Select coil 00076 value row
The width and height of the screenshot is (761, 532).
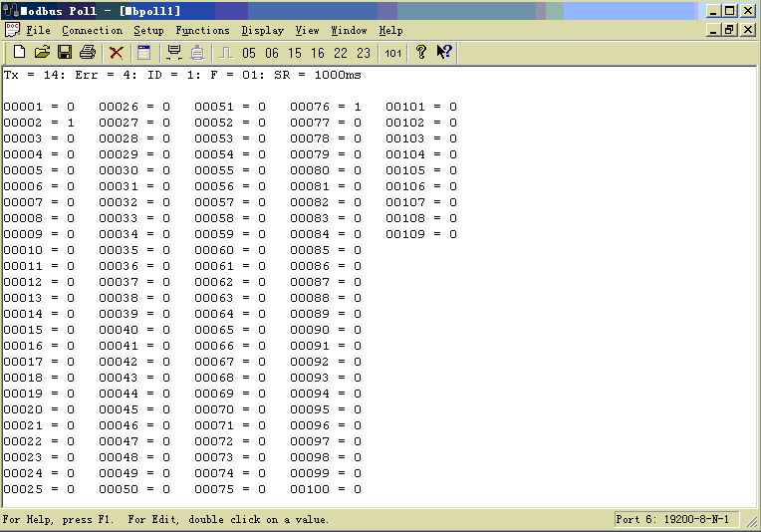point(326,107)
